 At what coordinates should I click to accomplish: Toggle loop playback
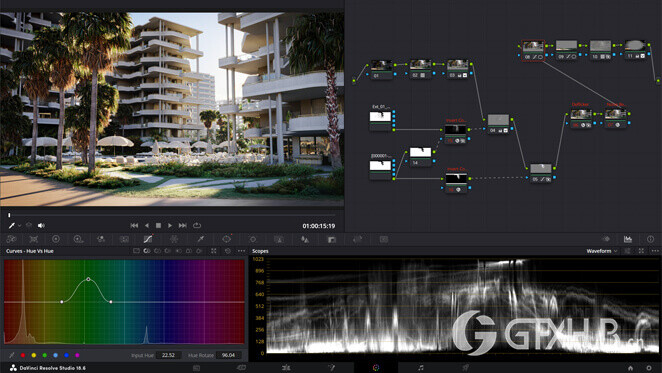point(197,226)
